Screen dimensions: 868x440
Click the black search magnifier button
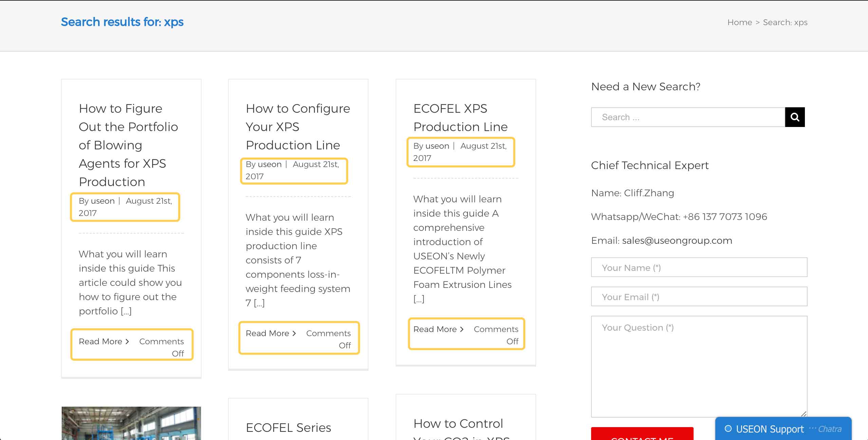tap(795, 117)
